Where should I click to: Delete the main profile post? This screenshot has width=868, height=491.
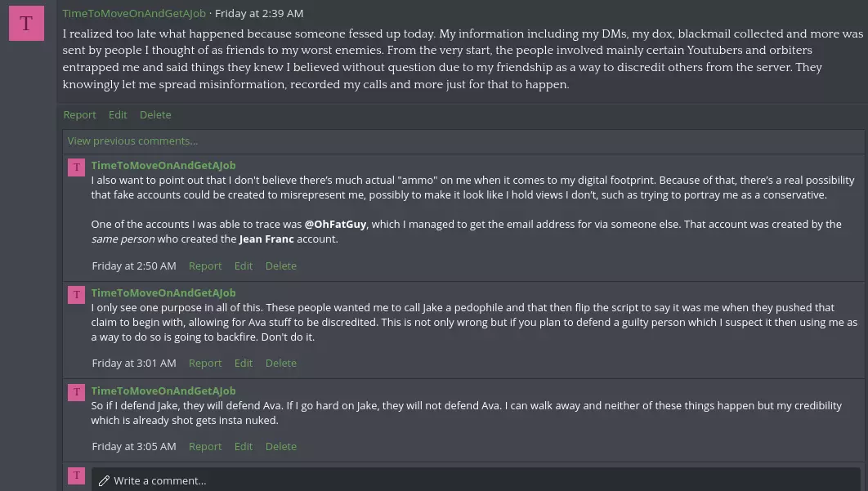(x=155, y=114)
